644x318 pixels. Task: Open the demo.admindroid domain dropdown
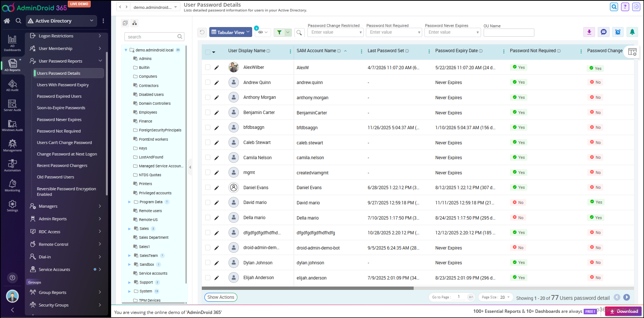tap(155, 7)
